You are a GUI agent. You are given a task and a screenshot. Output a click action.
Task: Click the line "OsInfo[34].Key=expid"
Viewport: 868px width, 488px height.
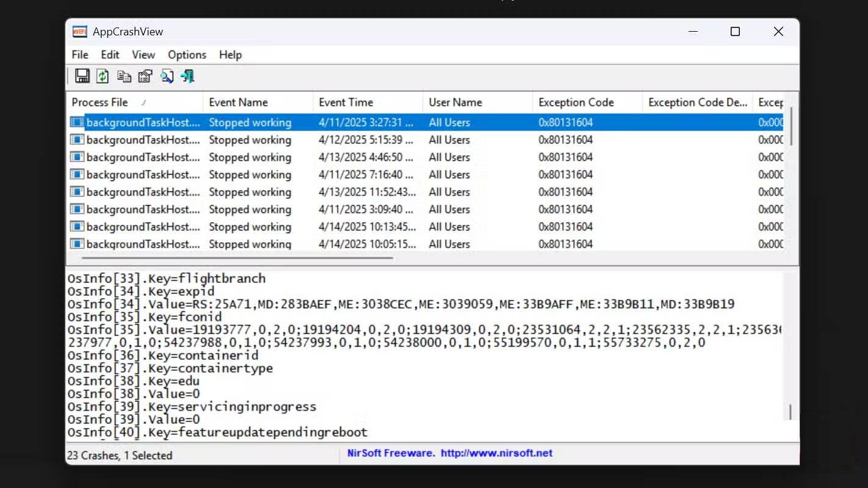(141, 292)
